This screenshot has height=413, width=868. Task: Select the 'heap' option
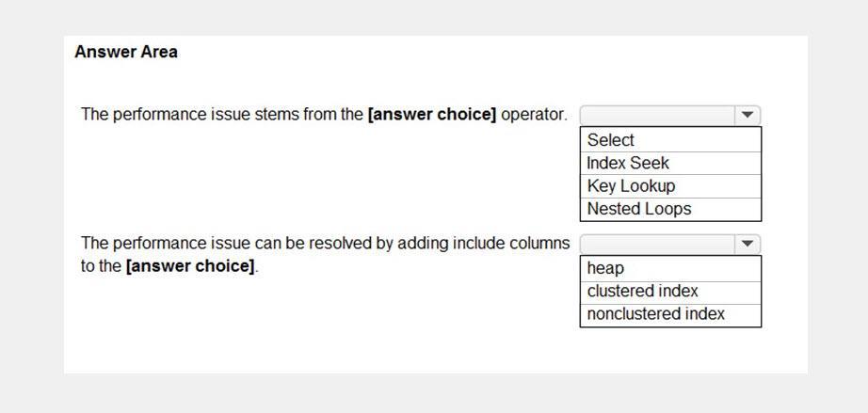pyautogui.click(x=670, y=268)
